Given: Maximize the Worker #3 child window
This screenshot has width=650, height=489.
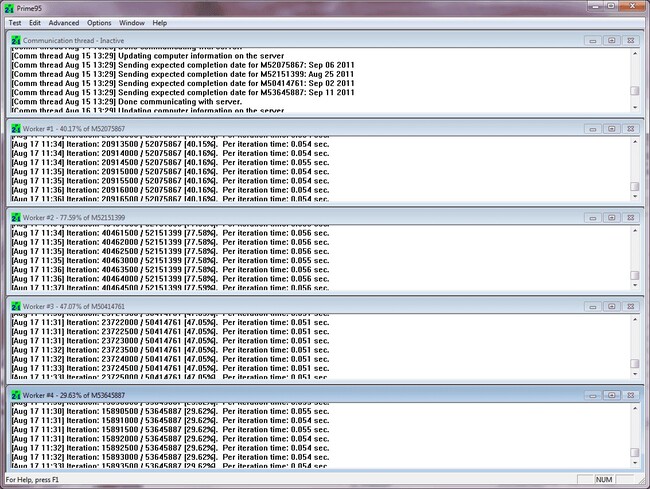Looking at the screenshot, I should coord(611,306).
